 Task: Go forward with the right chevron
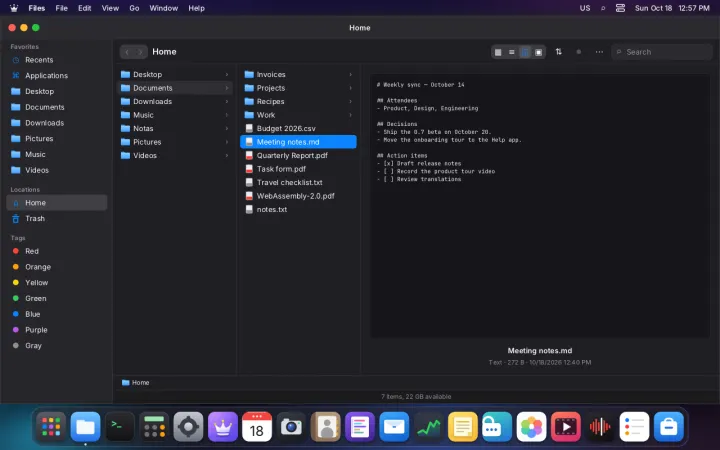141,52
